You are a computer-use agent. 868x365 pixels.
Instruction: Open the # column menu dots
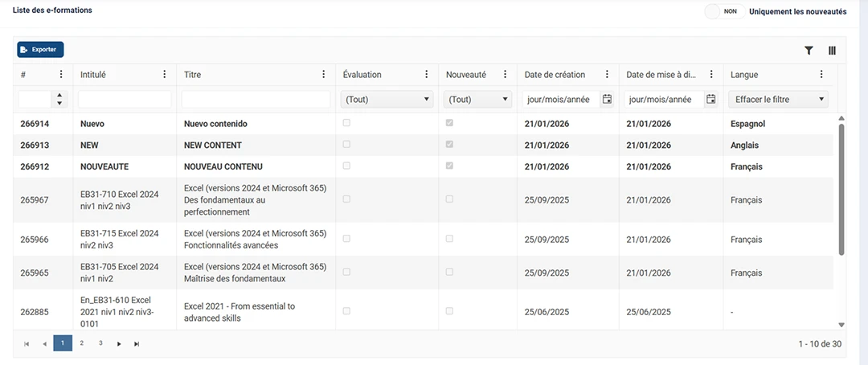pos(61,74)
